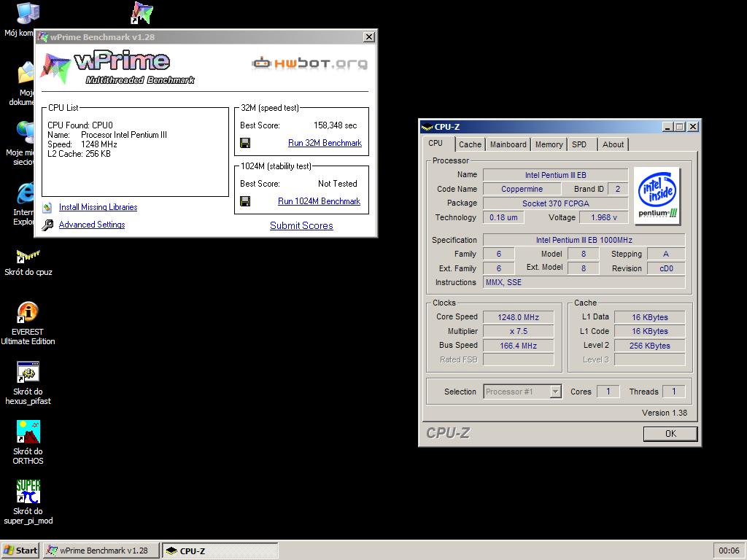Screen dimensions: 747x560
Task: Click the Version 1.38 text in CPU-Z
Action: point(664,413)
